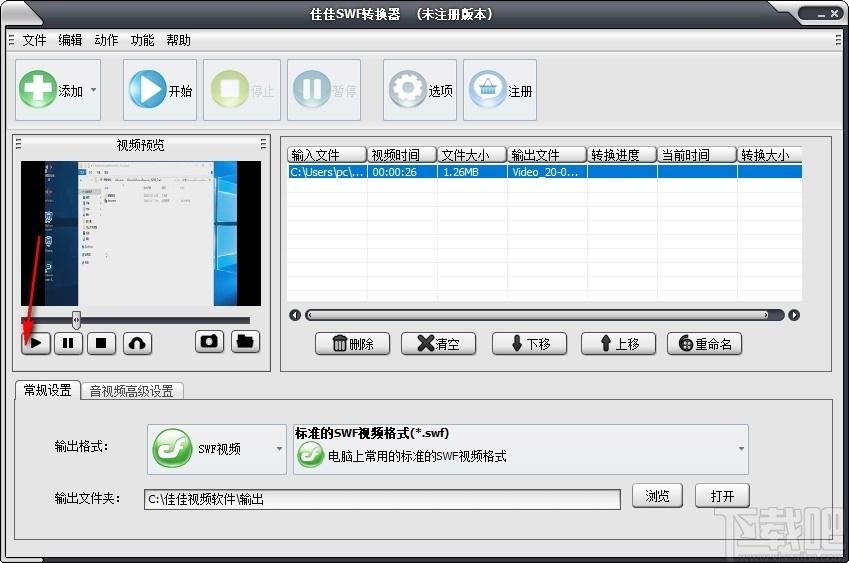The width and height of the screenshot is (849, 563).
Task: Click the file list horizontal scrollbar
Action: (x=544, y=315)
